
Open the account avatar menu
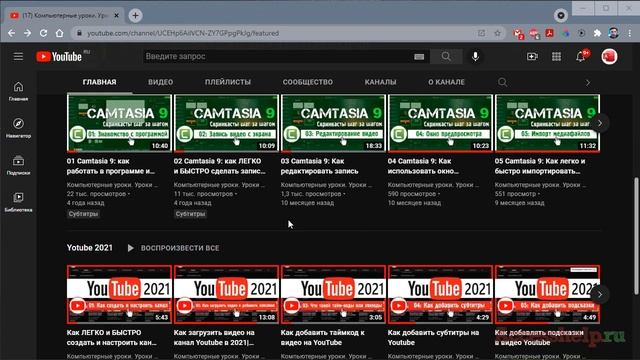click(x=609, y=56)
